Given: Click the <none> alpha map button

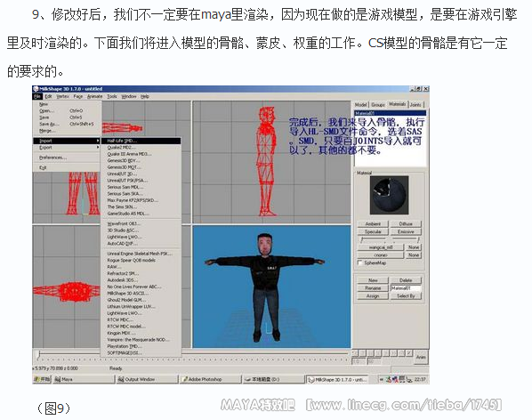Looking at the screenshot, I should tap(381, 255).
